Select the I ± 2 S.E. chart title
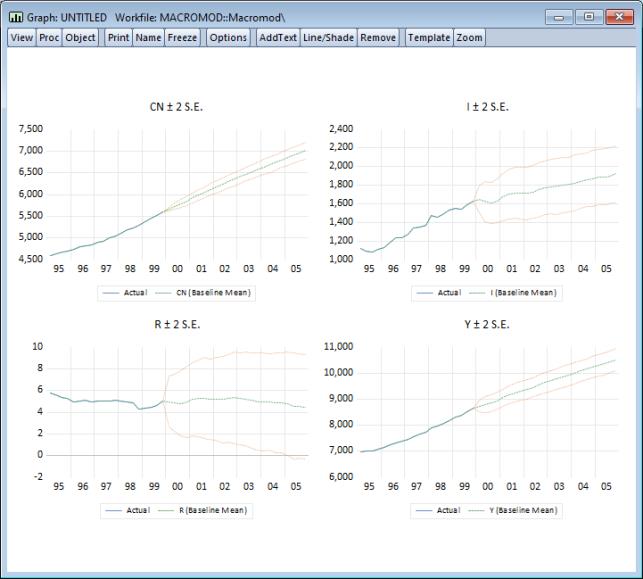 tap(487, 107)
